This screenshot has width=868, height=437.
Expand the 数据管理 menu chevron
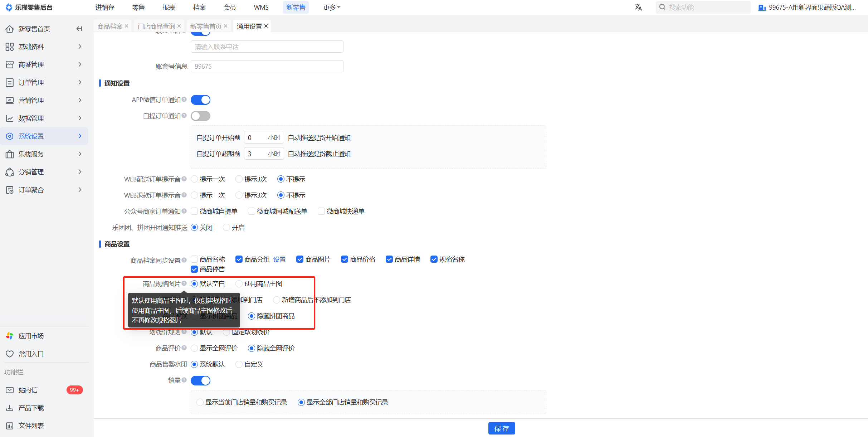(80, 118)
